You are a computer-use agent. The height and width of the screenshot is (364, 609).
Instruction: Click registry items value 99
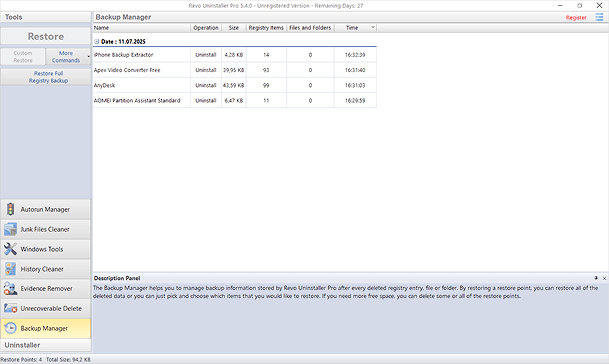point(266,85)
